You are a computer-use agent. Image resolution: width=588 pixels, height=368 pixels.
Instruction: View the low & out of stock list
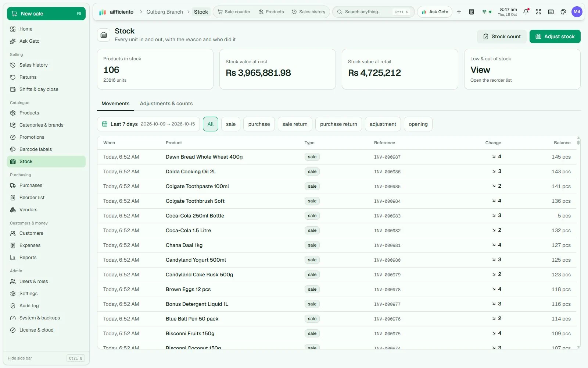(522, 69)
